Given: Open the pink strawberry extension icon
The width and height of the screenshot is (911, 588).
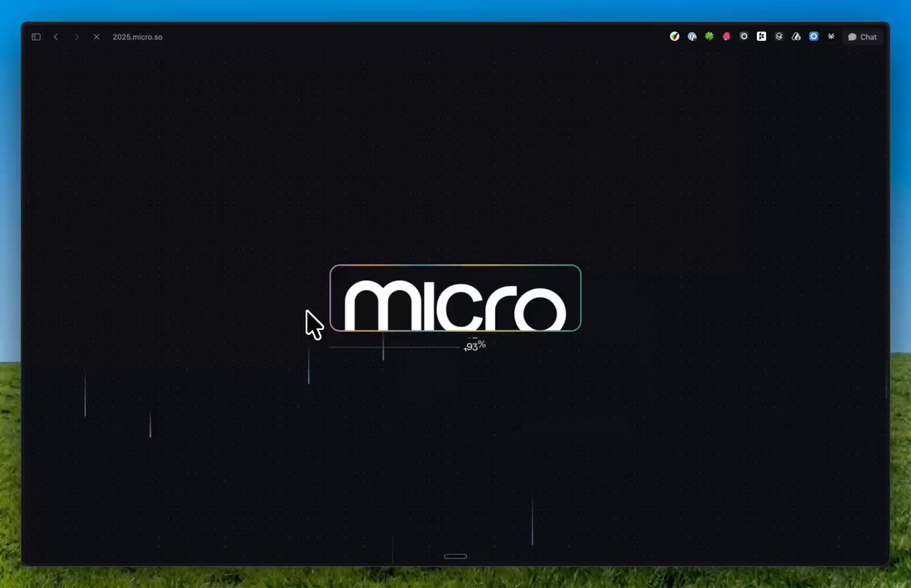Looking at the screenshot, I should 727,36.
